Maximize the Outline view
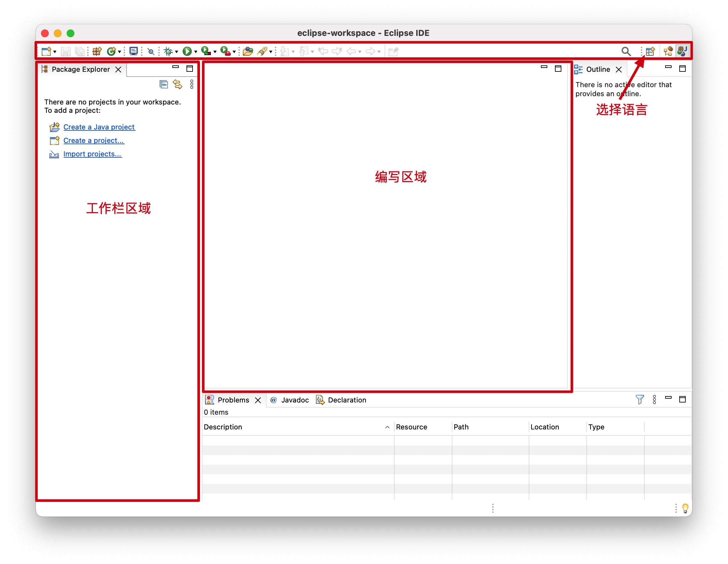 [682, 69]
